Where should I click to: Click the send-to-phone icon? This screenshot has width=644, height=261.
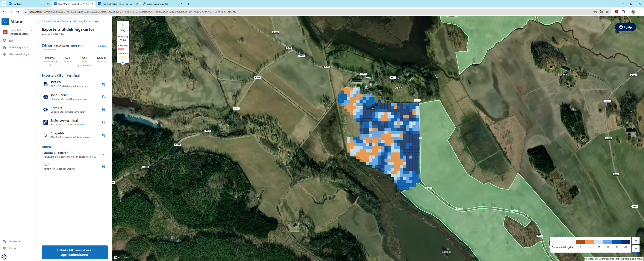click(104, 155)
